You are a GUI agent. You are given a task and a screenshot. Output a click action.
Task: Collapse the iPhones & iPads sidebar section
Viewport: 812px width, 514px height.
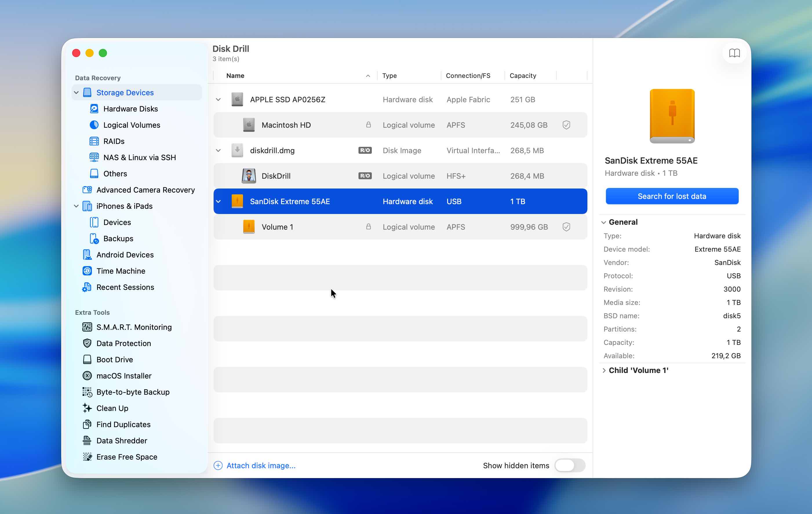tap(76, 206)
